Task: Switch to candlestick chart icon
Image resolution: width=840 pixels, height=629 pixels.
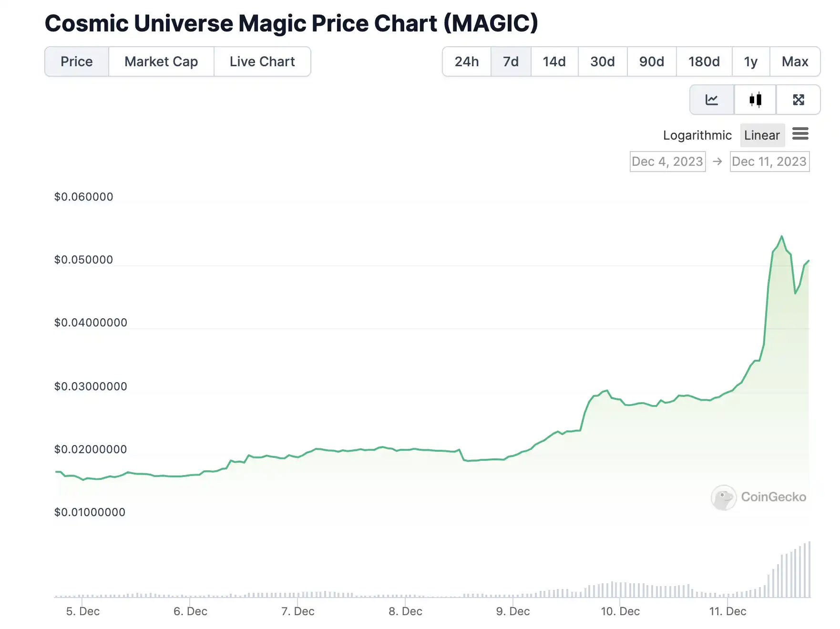Action: [755, 100]
